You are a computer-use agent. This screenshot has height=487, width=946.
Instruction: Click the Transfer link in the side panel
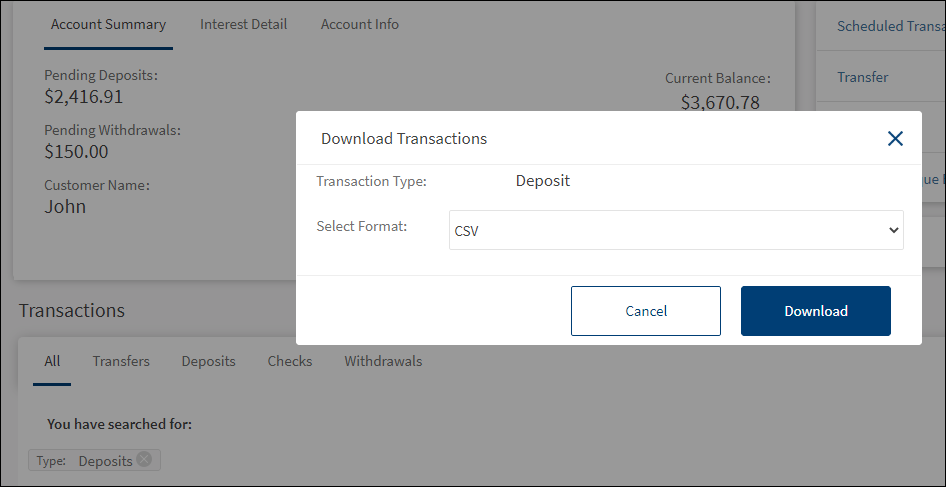click(x=862, y=77)
